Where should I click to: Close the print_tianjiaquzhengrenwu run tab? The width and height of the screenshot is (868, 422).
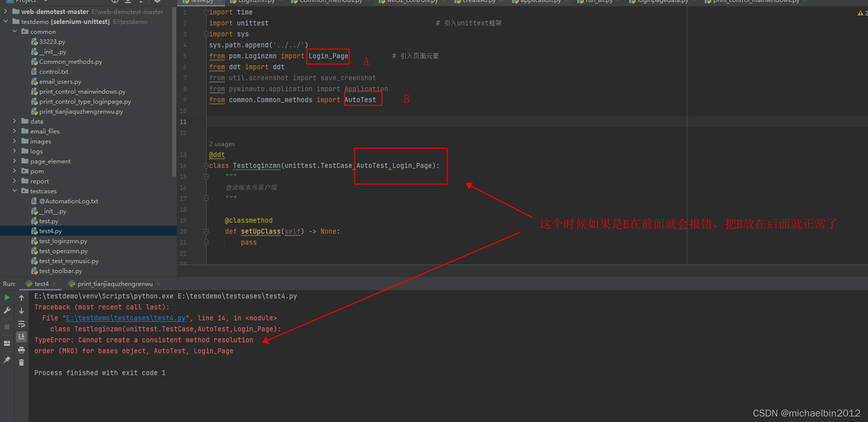(x=158, y=284)
